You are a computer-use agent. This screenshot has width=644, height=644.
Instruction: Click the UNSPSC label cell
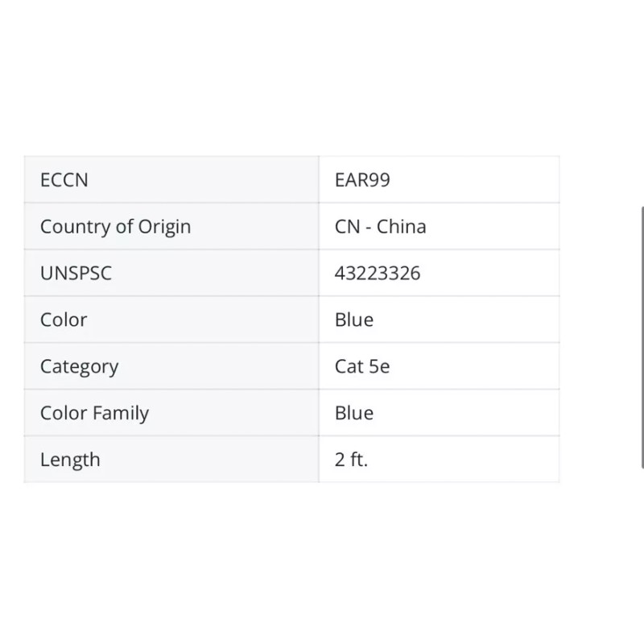click(76, 273)
